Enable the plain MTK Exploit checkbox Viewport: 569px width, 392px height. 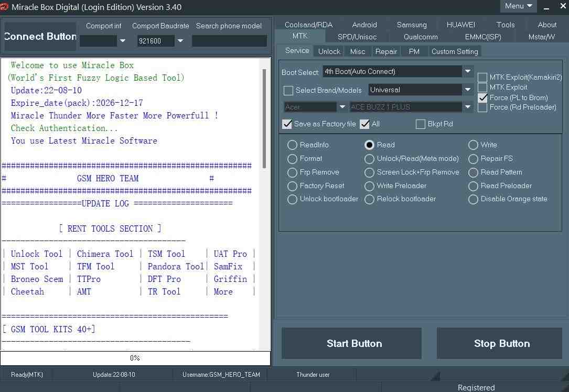(482, 88)
